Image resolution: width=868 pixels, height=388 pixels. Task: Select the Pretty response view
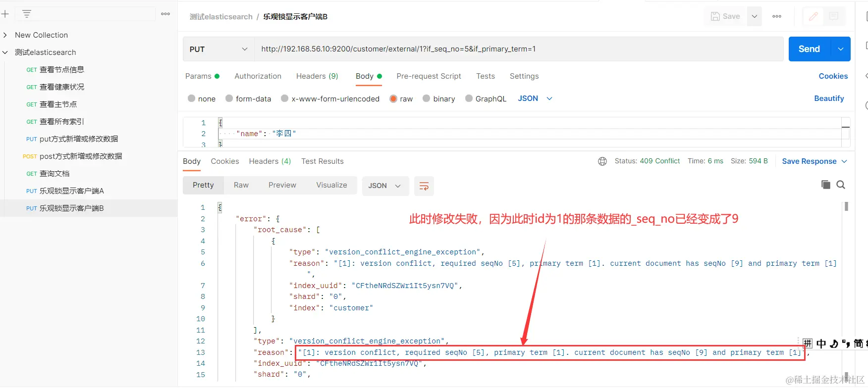pyautogui.click(x=203, y=185)
